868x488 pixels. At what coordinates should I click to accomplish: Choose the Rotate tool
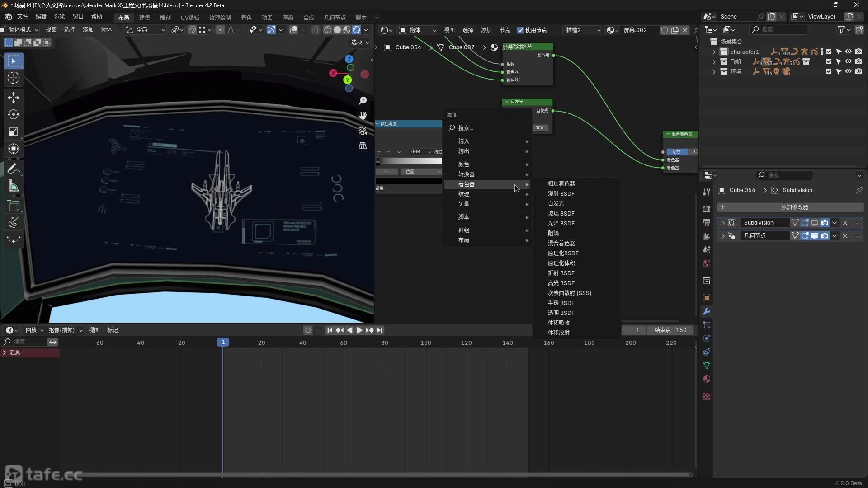[x=14, y=114]
